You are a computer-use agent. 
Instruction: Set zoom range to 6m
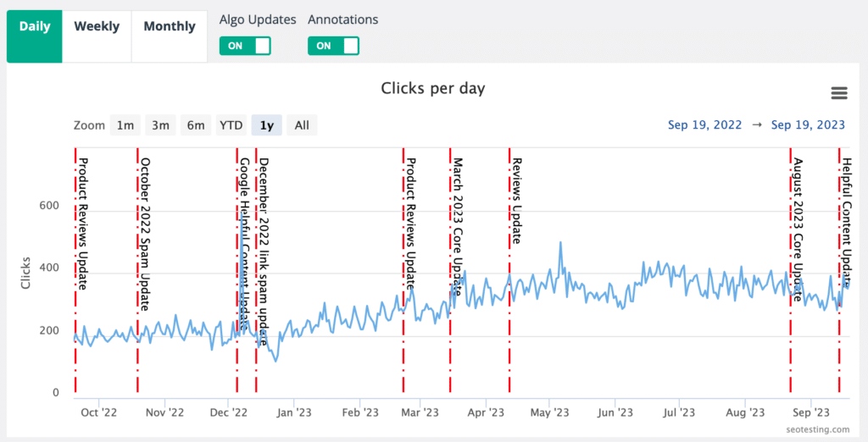196,125
